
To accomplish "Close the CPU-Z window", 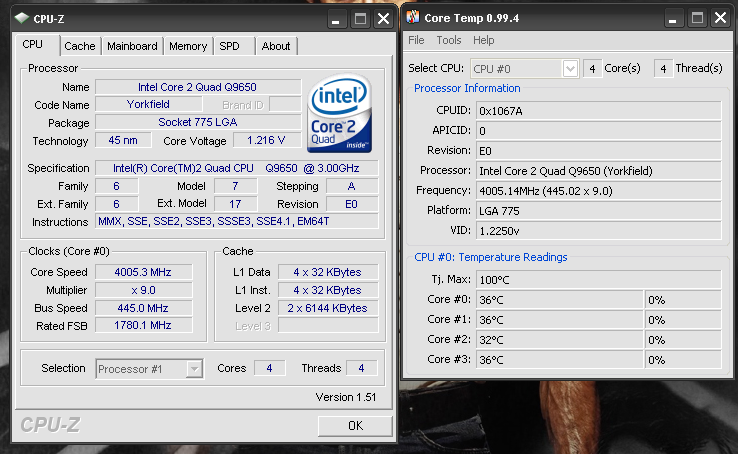I will [384, 19].
